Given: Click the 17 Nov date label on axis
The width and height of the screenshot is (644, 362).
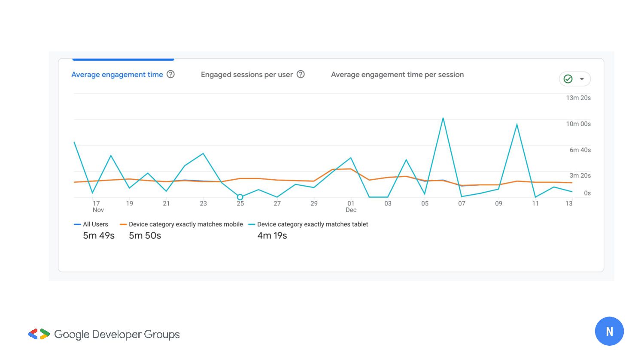Looking at the screenshot, I should tap(97, 206).
